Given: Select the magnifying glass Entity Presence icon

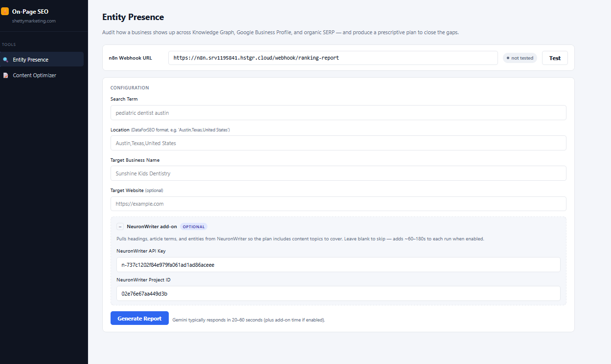Looking at the screenshot, I should (x=6, y=59).
